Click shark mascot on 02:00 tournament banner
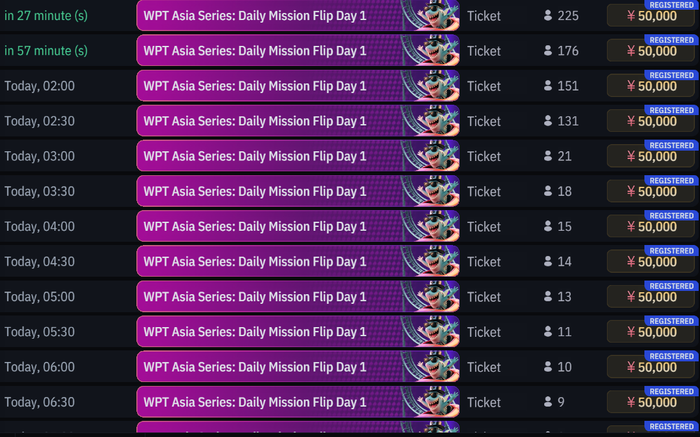Image resolution: width=700 pixels, height=437 pixels. 435,86
